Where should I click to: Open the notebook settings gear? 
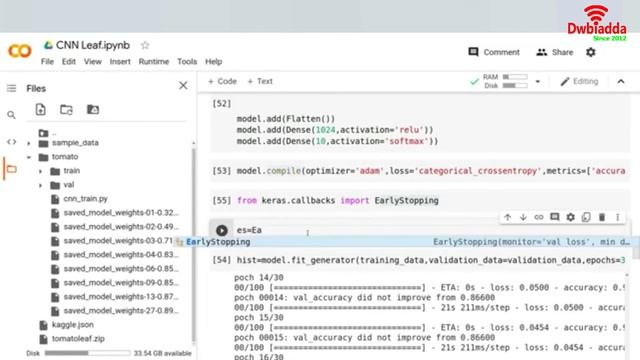pos(591,52)
